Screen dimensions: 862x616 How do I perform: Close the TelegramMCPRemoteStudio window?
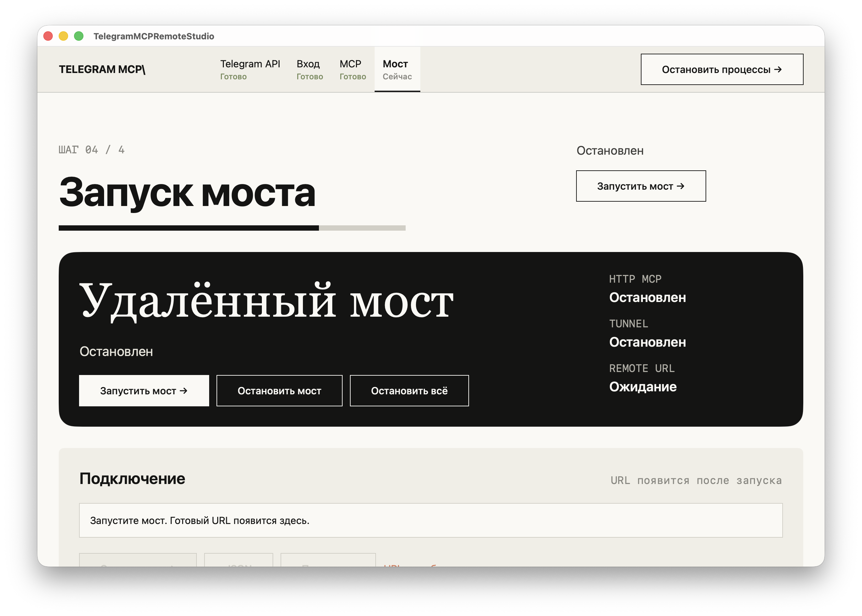[x=48, y=36]
